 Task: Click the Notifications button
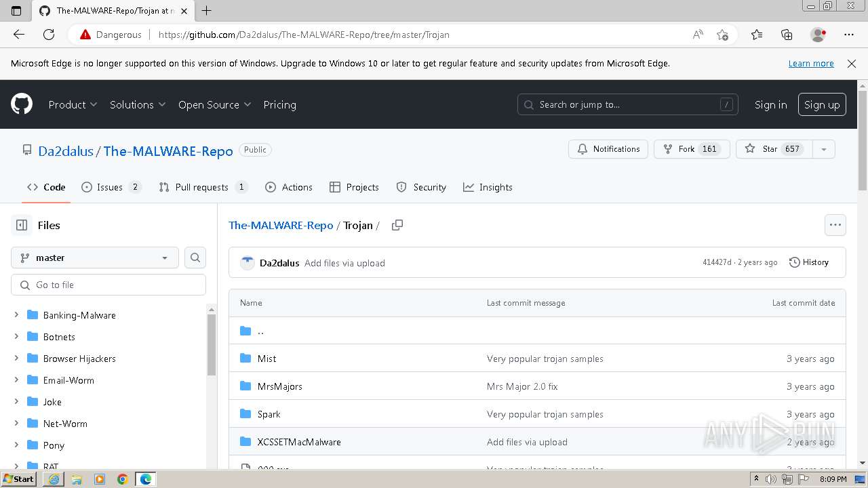[608, 149]
